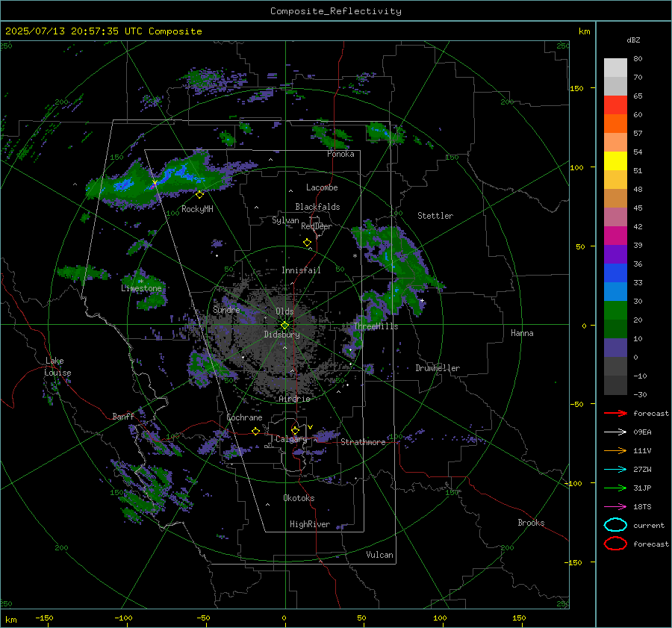Click the green 30 dBZ color swatch

point(615,311)
